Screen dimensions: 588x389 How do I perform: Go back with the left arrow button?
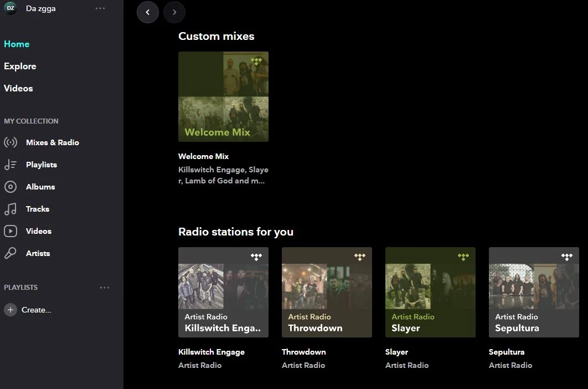[148, 12]
